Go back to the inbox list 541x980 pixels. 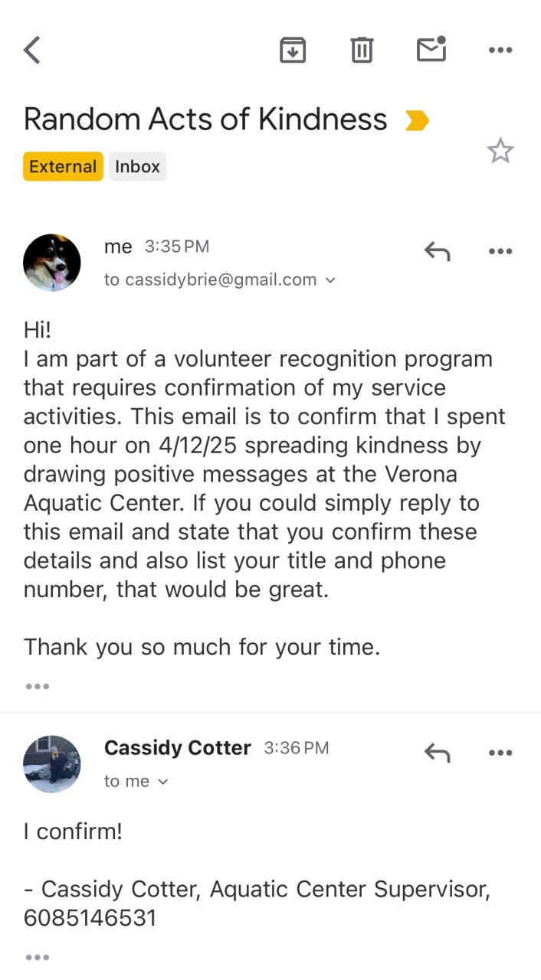[x=32, y=51]
